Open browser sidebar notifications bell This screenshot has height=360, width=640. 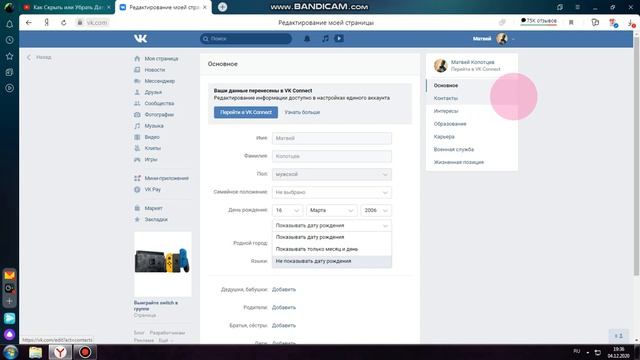point(9,24)
